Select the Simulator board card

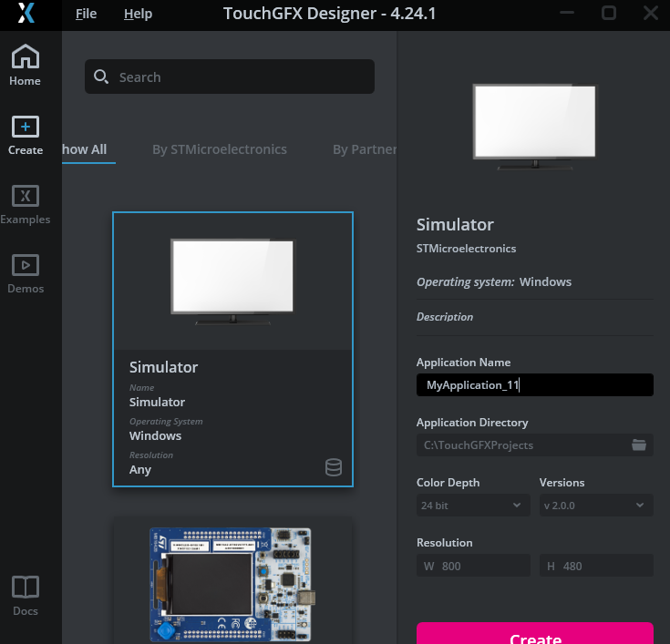232,349
